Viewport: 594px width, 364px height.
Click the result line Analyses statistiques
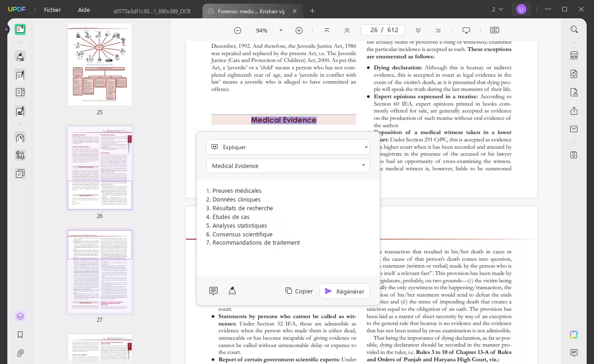point(240,225)
